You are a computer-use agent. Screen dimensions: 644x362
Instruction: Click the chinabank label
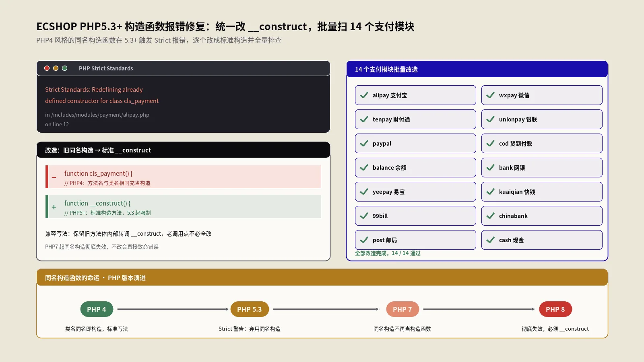pos(513,216)
